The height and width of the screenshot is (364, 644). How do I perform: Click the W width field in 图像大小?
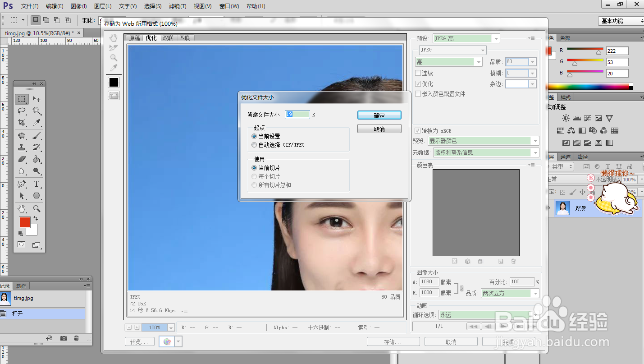[x=429, y=282]
